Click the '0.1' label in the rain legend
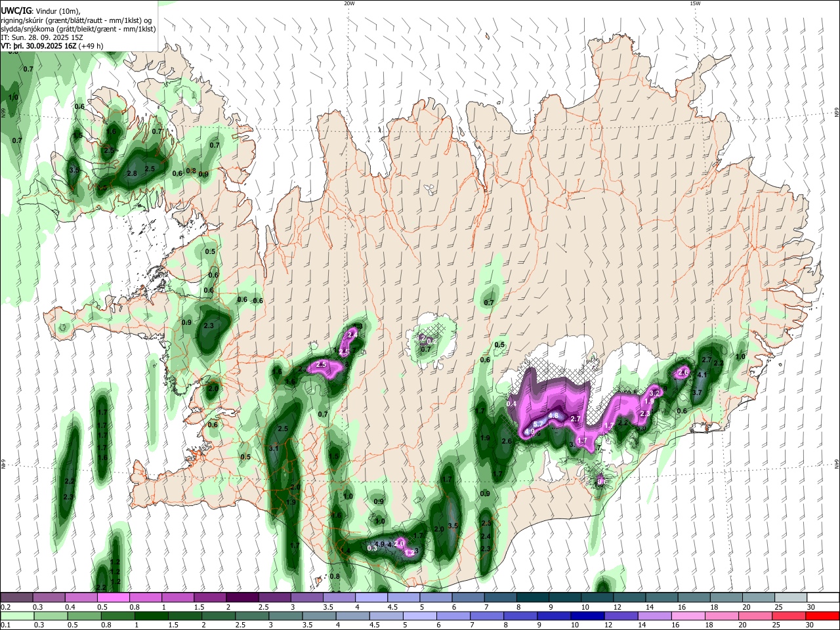The height and width of the screenshot is (630, 840). (x=5, y=625)
